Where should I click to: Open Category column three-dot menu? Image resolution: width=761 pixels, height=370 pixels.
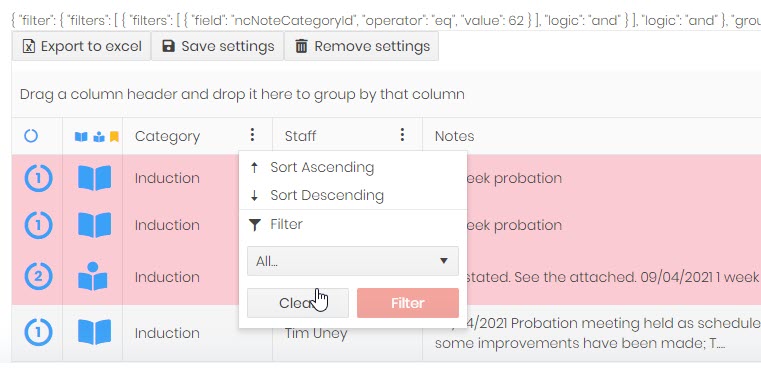pyautogui.click(x=252, y=135)
